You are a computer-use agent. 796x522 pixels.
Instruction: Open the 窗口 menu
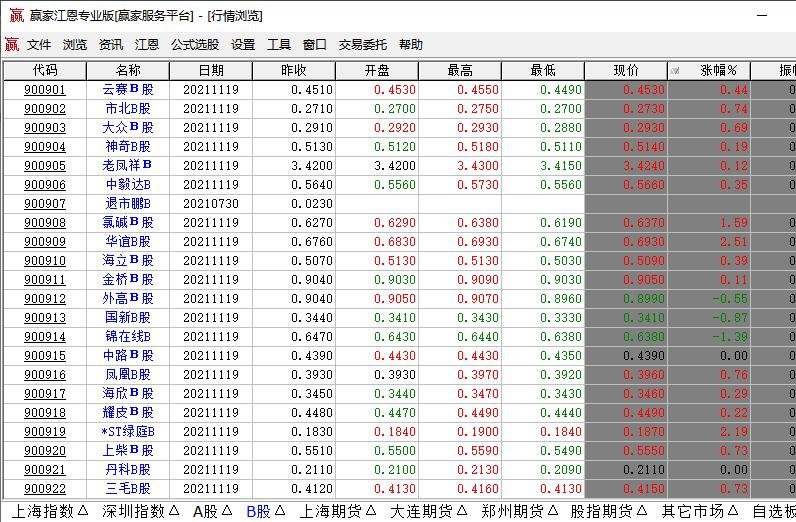pyautogui.click(x=315, y=45)
